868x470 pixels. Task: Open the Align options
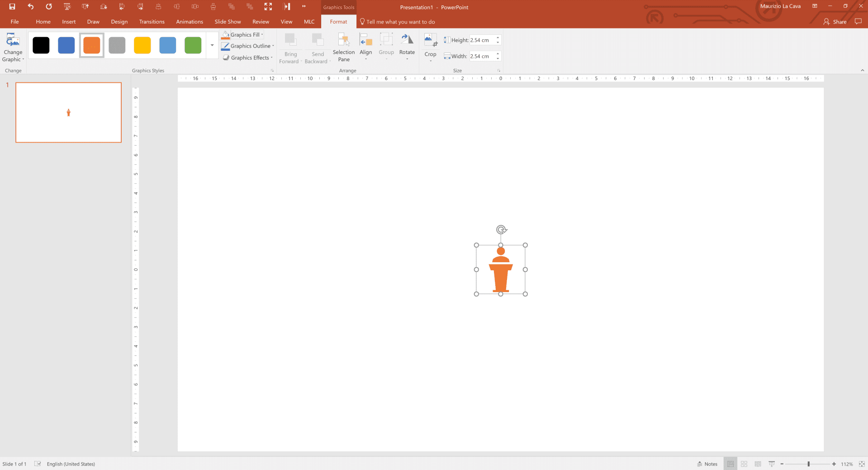coord(365,47)
